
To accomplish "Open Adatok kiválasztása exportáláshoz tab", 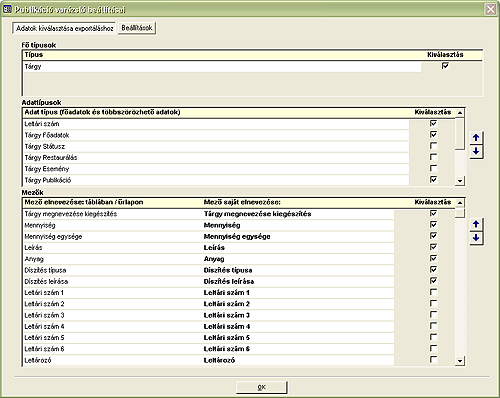I will pyautogui.click(x=65, y=28).
